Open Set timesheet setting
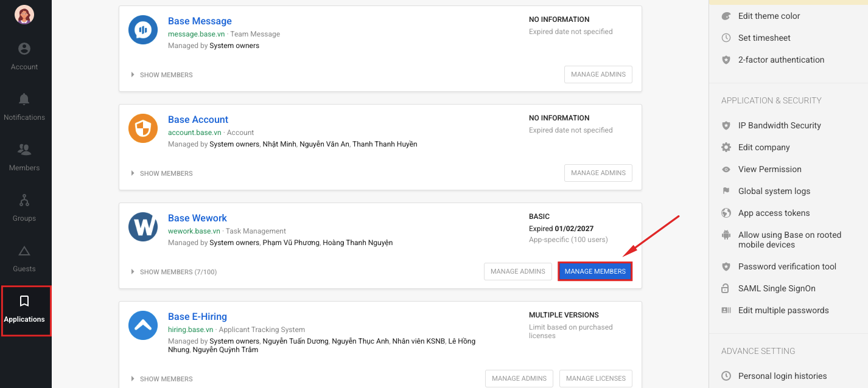This screenshot has height=388, width=868. pyautogui.click(x=765, y=38)
